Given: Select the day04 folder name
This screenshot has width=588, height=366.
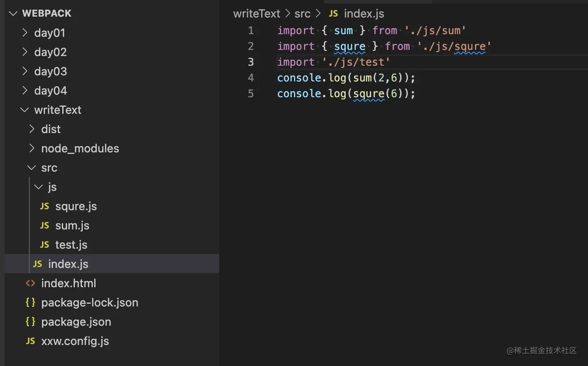Looking at the screenshot, I should click(50, 91).
